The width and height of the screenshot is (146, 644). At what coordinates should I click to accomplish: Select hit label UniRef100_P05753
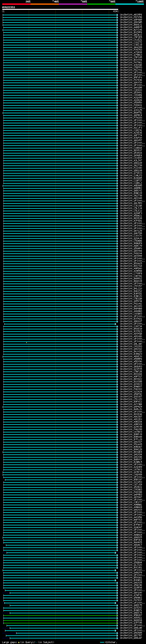131,50
